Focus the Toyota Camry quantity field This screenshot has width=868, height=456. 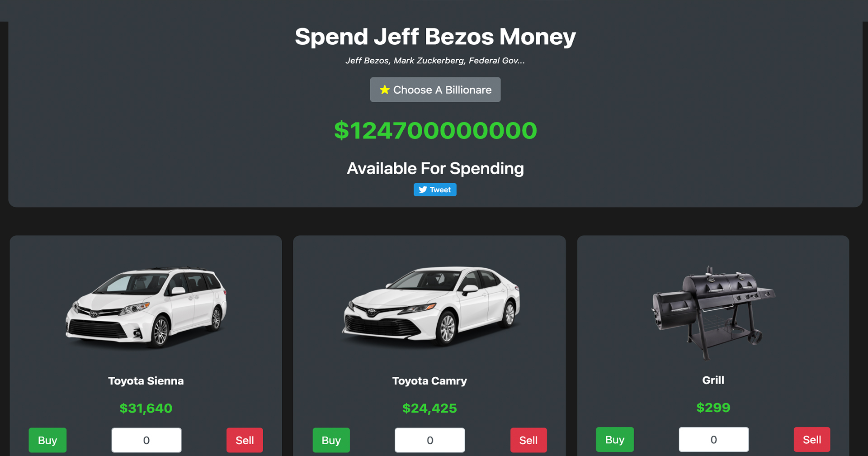[x=429, y=440]
